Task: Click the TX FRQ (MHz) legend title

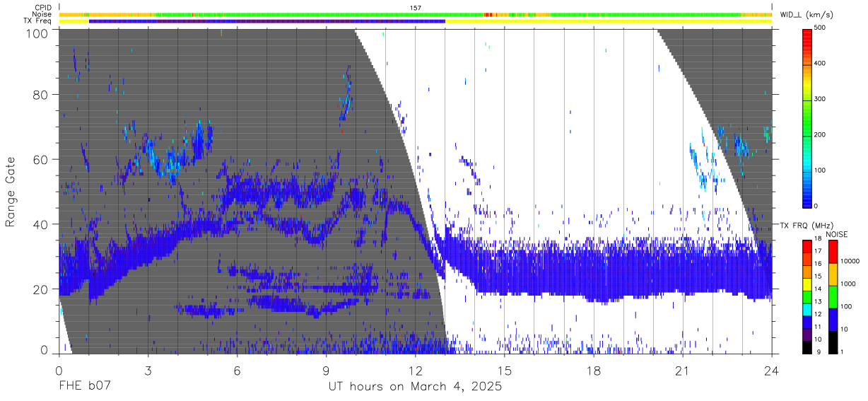Action: (x=806, y=226)
